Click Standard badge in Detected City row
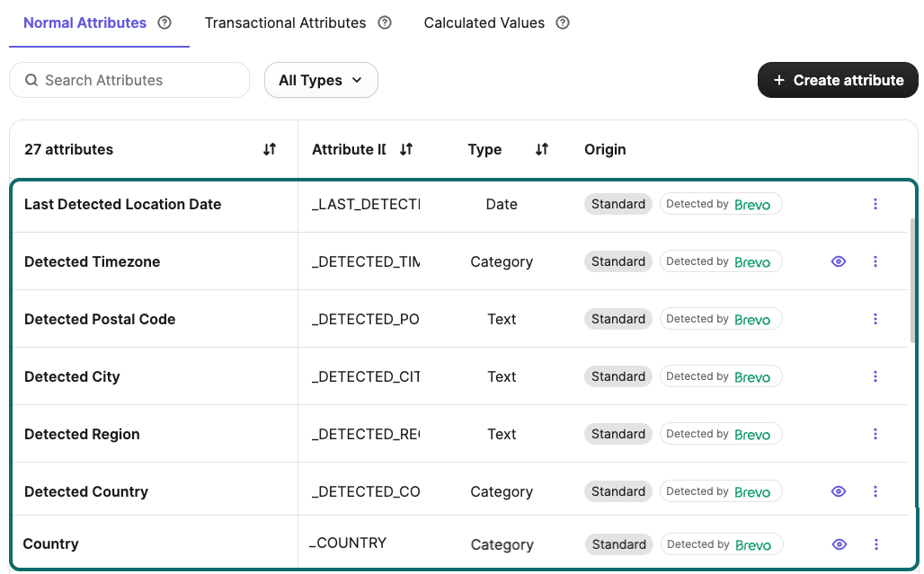The width and height of the screenshot is (924, 574). [618, 376]
